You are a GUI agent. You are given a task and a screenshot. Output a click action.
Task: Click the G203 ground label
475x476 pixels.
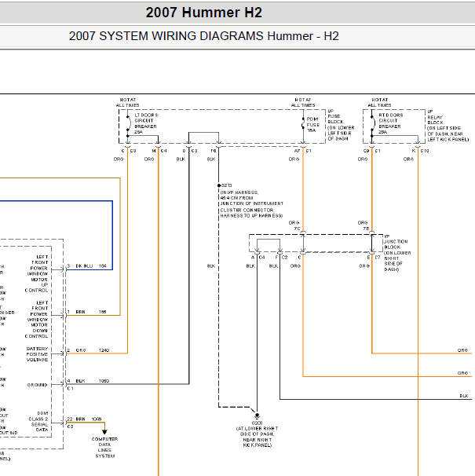point(257,423)
